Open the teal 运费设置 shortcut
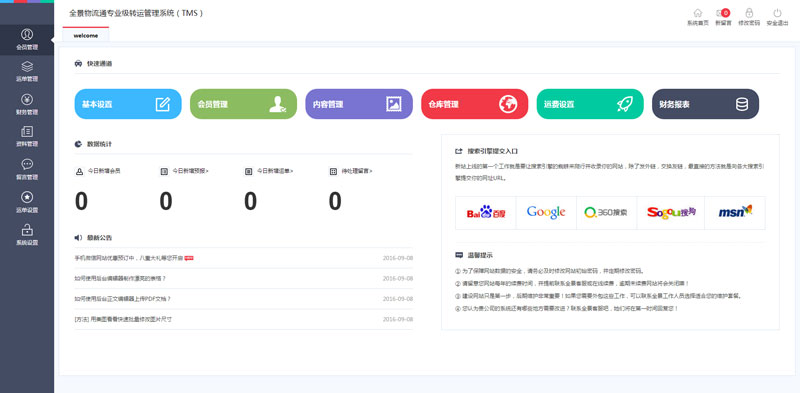This screenshot has width=800, height=393. coord(590,104)
